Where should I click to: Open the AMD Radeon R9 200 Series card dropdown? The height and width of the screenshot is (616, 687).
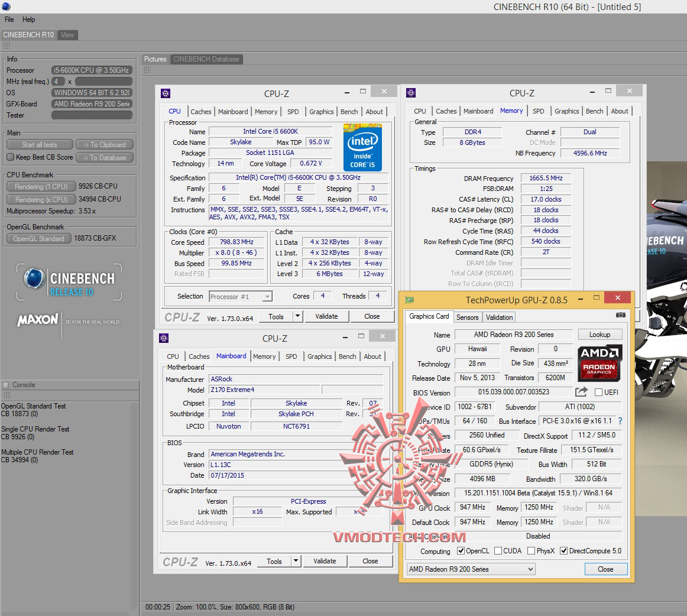tap(471, 569)
